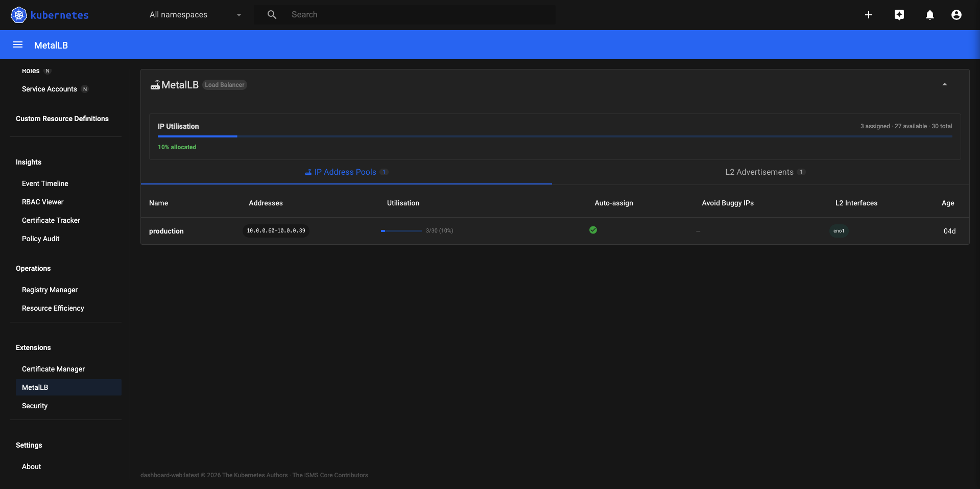Screen dimensions: 980x489
Task: Go to RBAC Viewer
Action: (43, 202)
